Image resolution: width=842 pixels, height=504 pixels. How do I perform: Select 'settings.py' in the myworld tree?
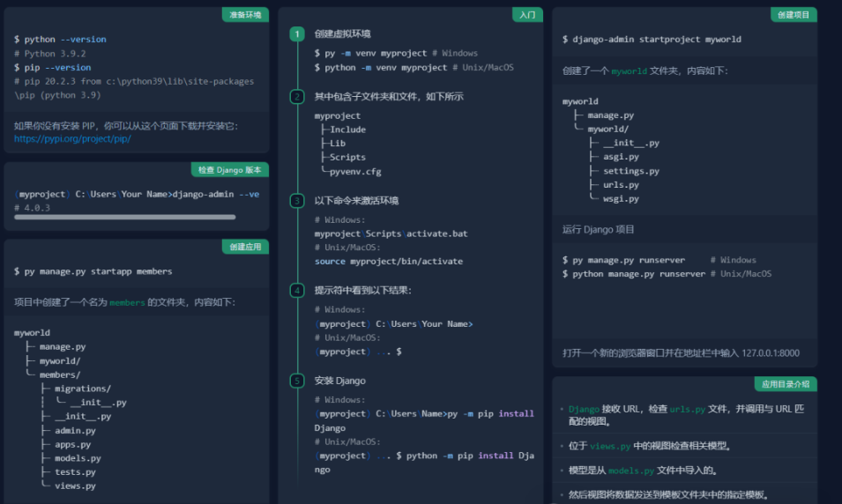(631, 171)
